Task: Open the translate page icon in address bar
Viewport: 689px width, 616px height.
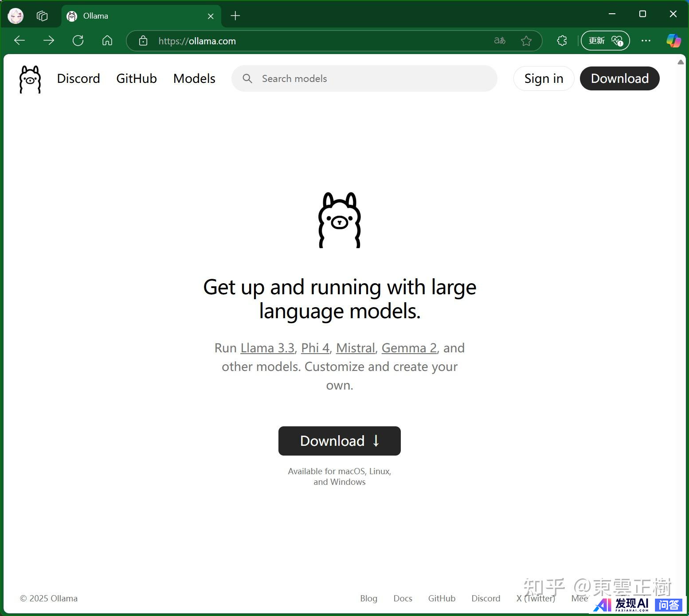Action: point(500,41)
